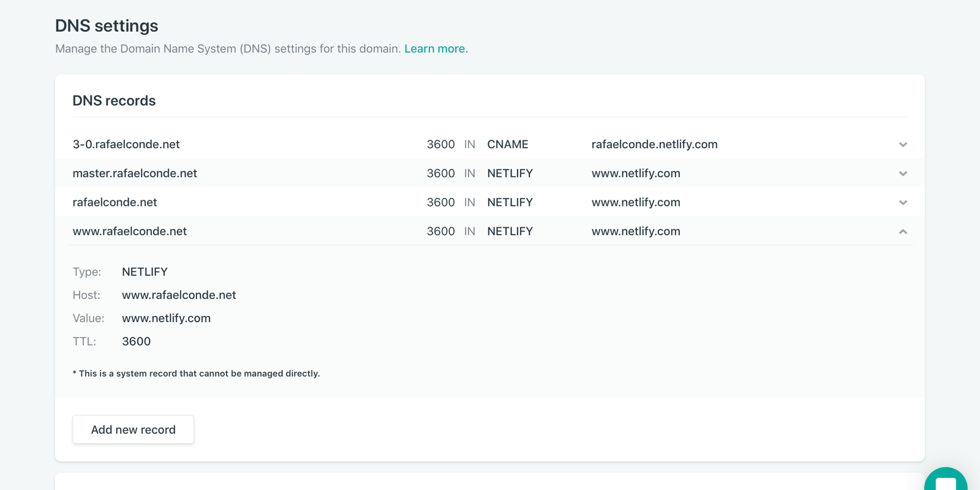Viewport: 980px width, 490px height.
Task: Select the 3-0.rafaelconde.net host name
Action: (126, 145)
